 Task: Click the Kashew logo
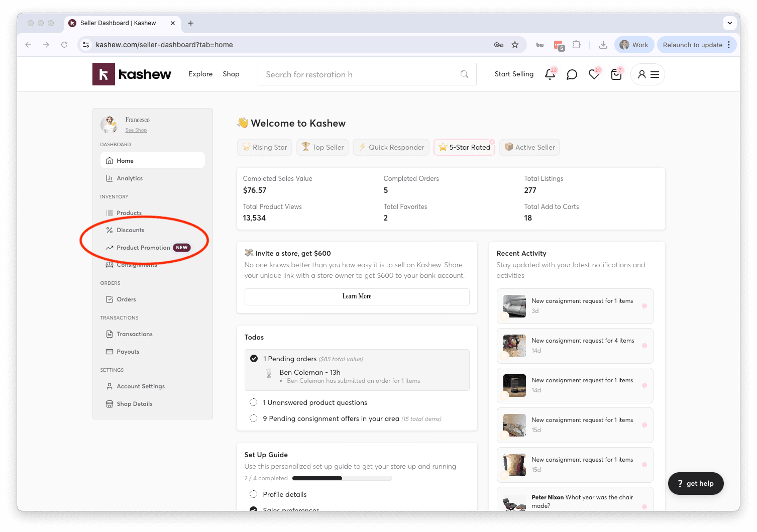(132, 74)
